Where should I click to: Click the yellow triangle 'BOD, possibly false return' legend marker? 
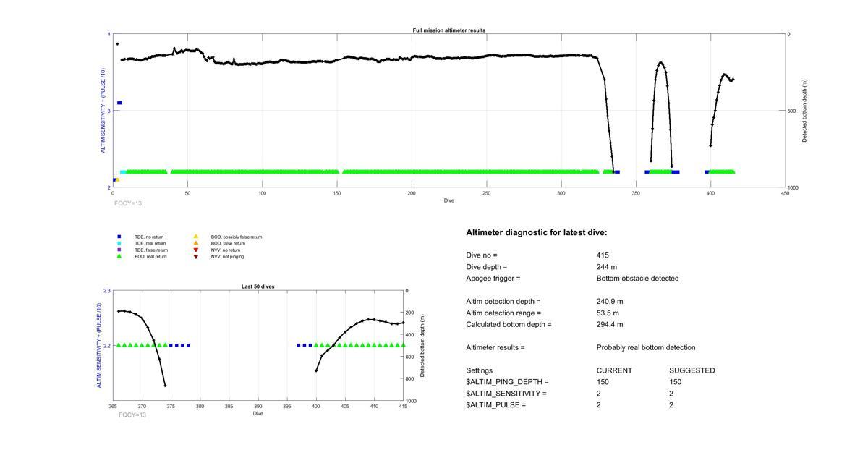pos(195,237)
